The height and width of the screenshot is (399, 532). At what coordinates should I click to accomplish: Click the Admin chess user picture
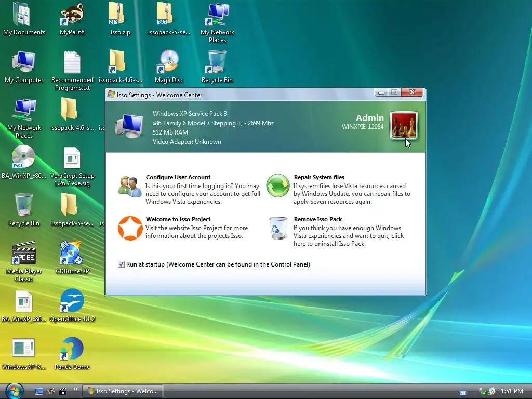pos(404,126)
